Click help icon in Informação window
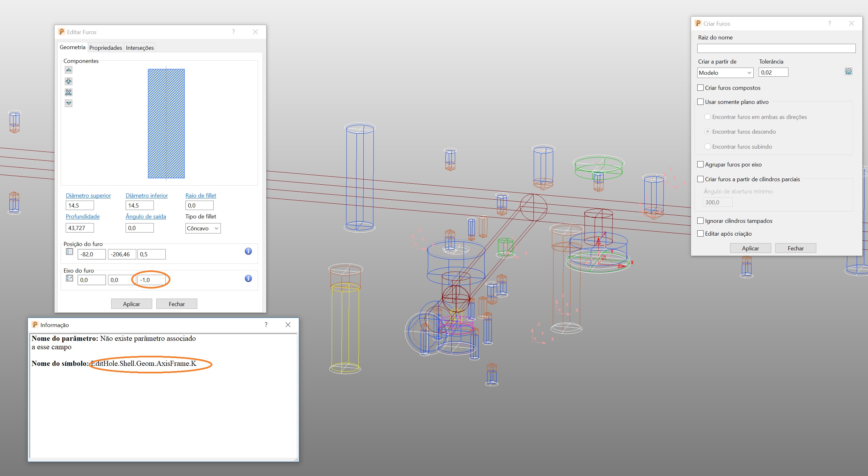This screenshot has height=476, width=868. click(x=266, y=325)
